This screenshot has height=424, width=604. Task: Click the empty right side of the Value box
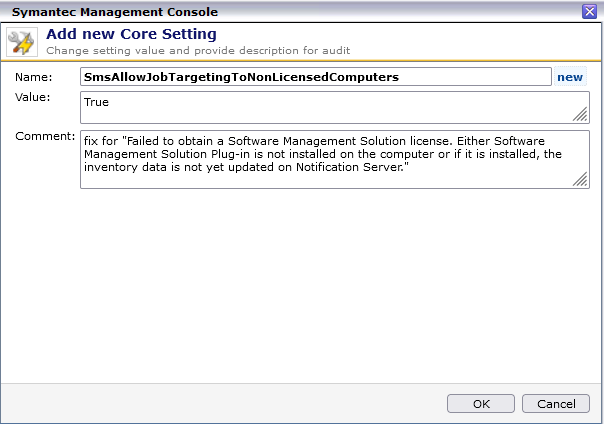400,106
